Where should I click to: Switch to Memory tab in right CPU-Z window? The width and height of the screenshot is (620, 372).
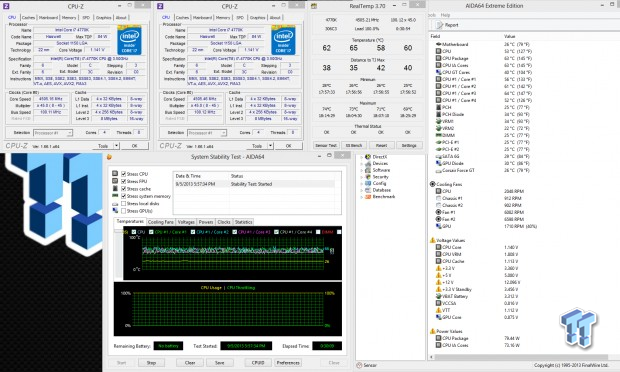(x=223, y=17)
